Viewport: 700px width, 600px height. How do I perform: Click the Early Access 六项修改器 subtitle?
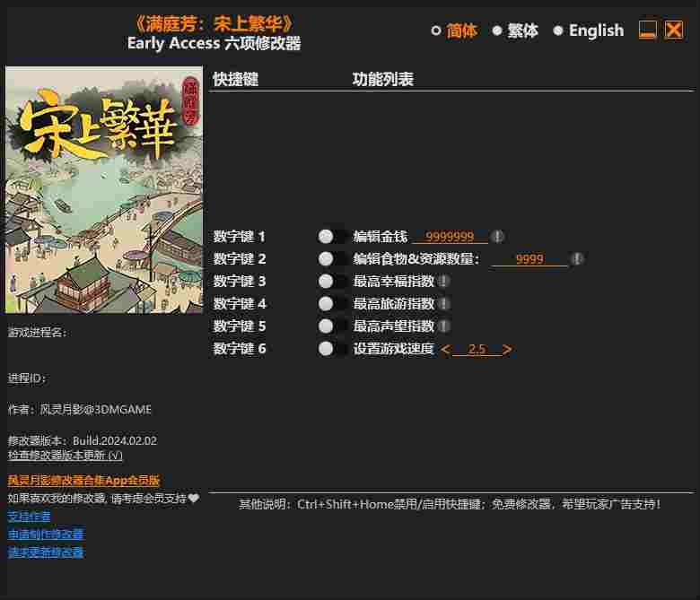pos(214,43)
